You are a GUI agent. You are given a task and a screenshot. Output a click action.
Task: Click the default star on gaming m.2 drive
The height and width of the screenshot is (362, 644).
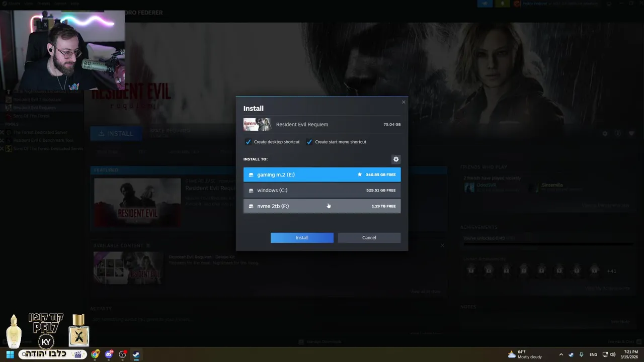[359, 174]
